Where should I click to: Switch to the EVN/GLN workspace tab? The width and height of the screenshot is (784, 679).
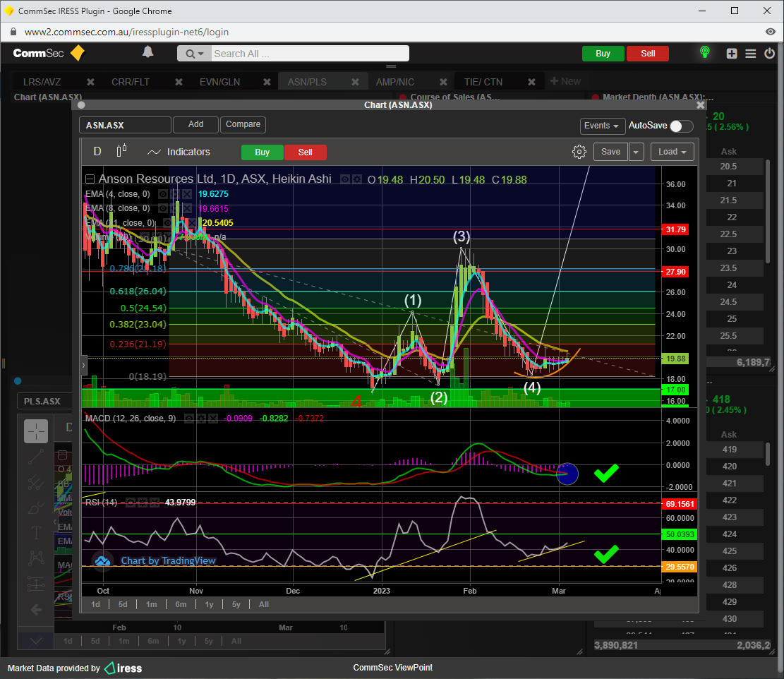(219, 82)
